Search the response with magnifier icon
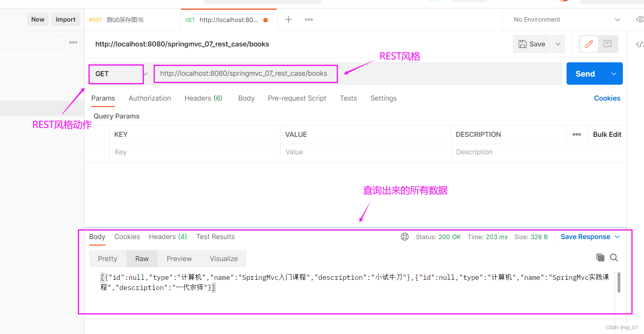This screenshot has width=644, height=334. [614, 257]
